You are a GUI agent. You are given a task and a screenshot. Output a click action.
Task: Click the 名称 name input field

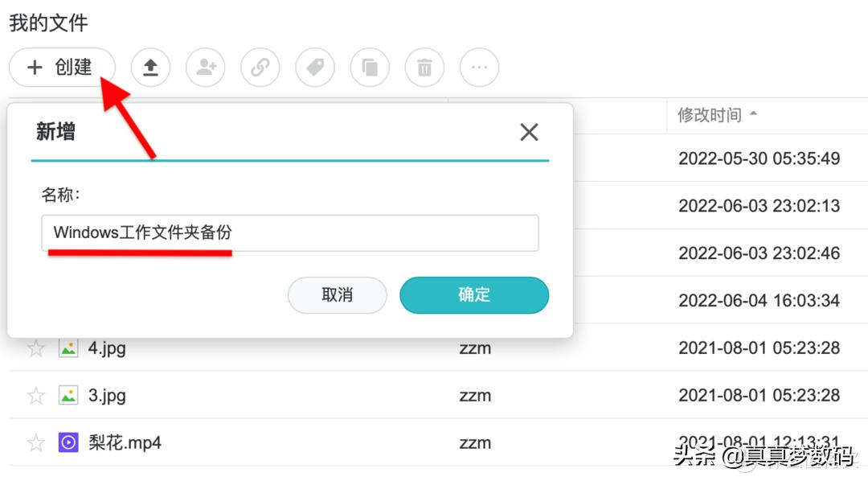pyautogui.click(x=290, y=232)
